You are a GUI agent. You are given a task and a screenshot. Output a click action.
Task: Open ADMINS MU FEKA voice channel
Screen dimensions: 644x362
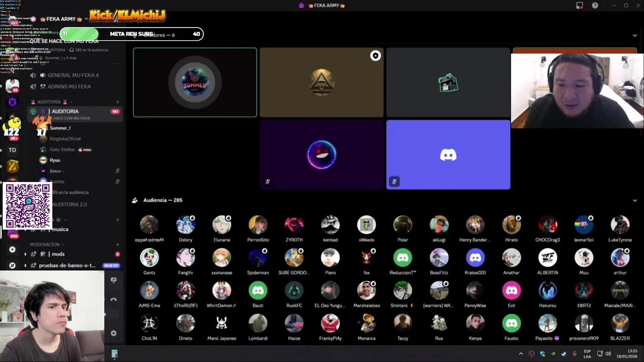pyautogui.click(x=69, y=86)
